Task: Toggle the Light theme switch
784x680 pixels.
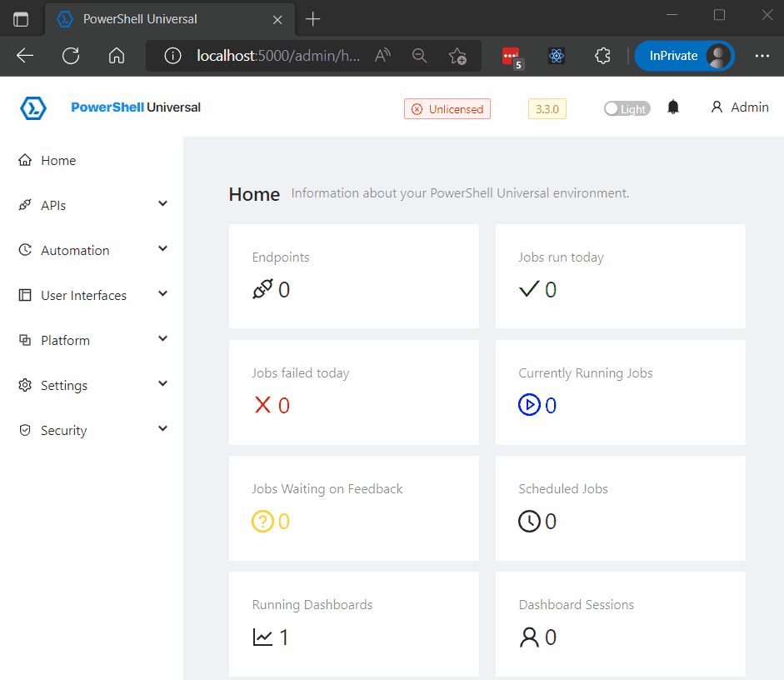Action: pyautogui.click(x=627, y=108)
